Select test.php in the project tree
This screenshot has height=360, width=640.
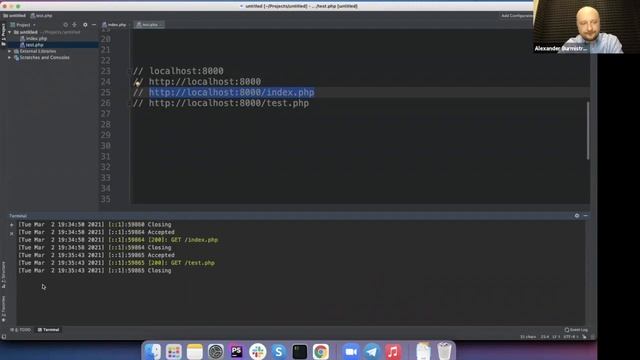pos(32,45)
